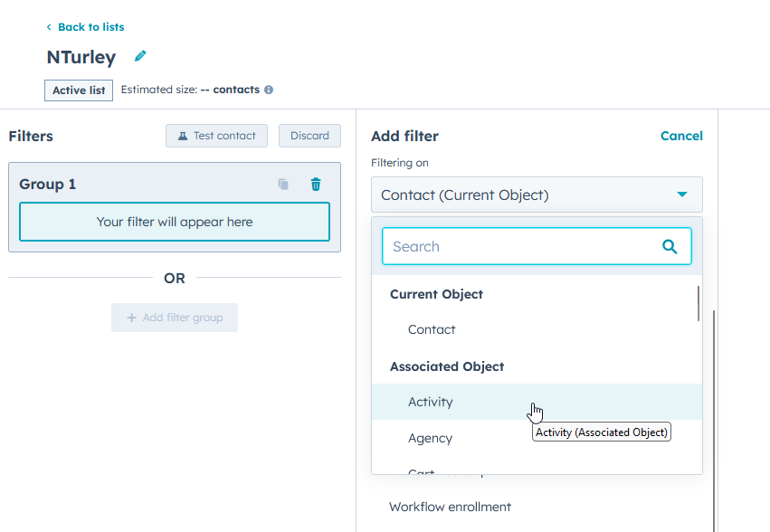Choose Agency from the object list
The width and height of the screenshot is (770, 532).
click(430, 438)
